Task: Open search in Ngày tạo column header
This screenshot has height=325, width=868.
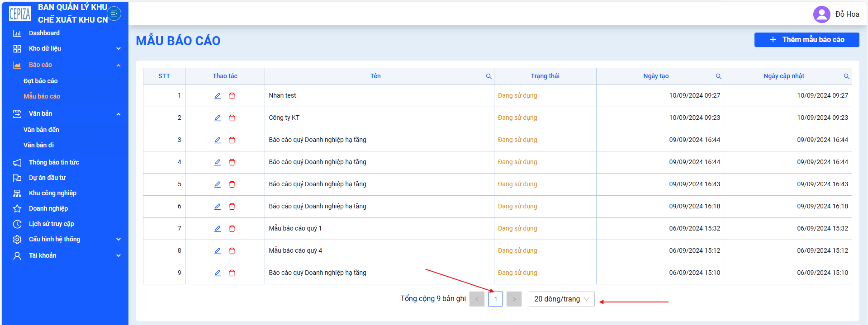Action: point(718,76)
